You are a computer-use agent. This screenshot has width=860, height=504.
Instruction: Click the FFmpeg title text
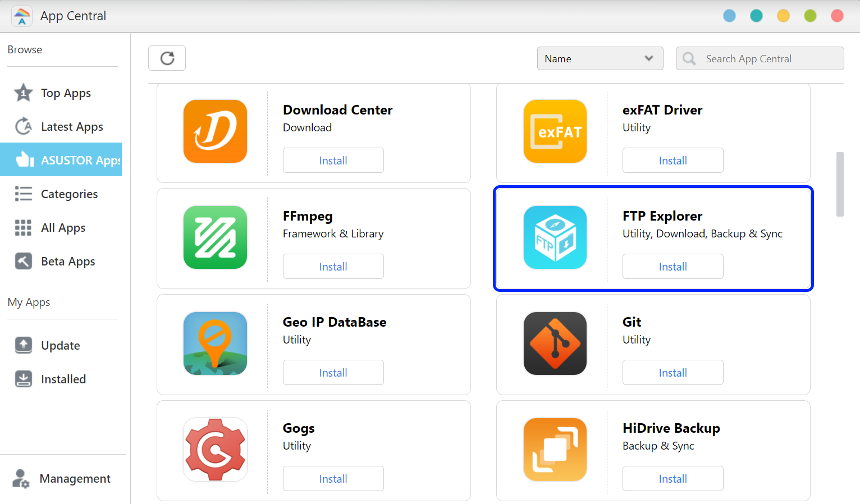coord(308,216)
